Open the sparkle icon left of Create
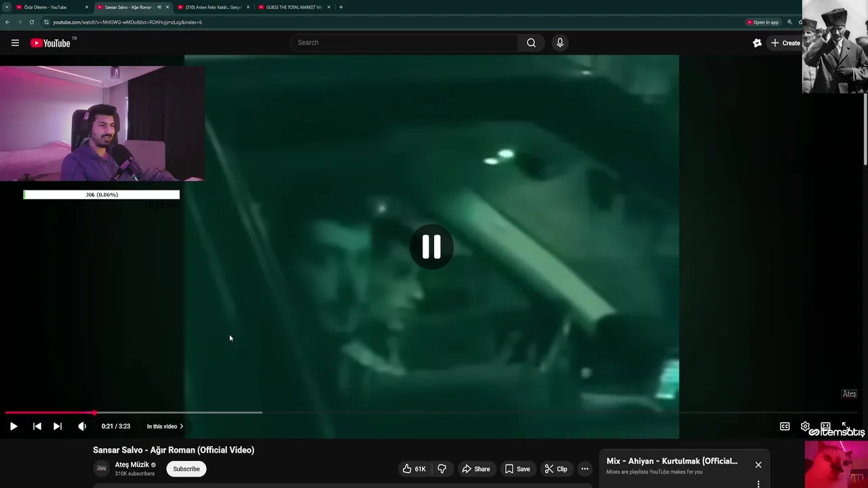This screenshot has width=868, height=488. click(757, 43)
